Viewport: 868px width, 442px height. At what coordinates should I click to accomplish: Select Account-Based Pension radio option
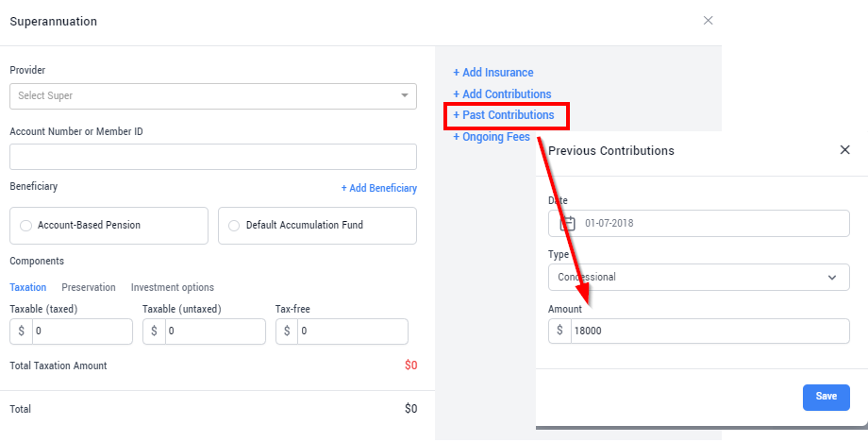[26, 226]
